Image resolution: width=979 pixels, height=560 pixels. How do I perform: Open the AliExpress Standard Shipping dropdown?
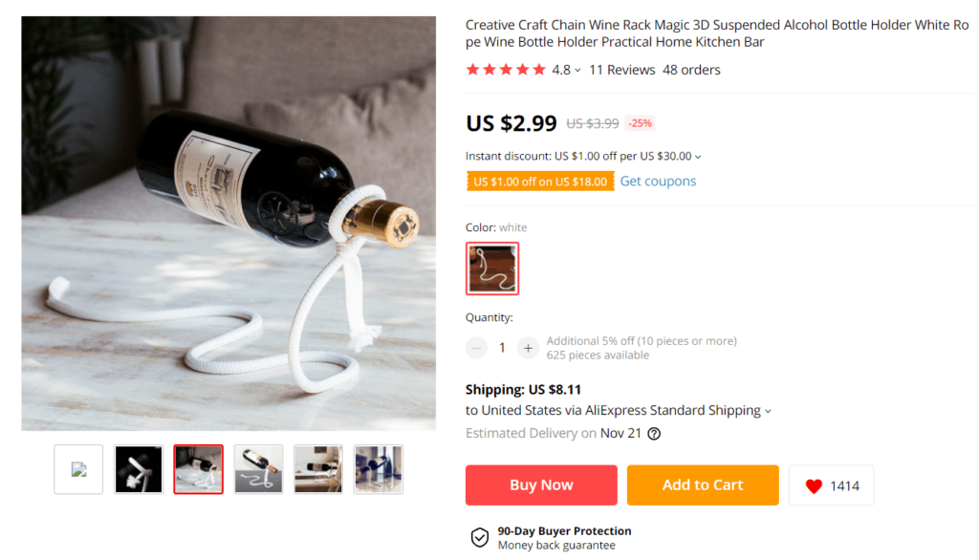768,411
